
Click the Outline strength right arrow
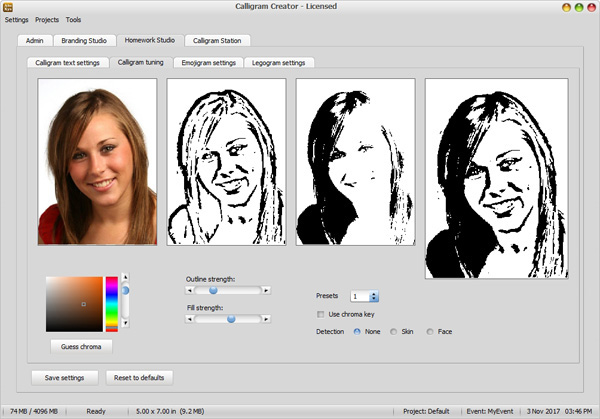pos(266,290)
